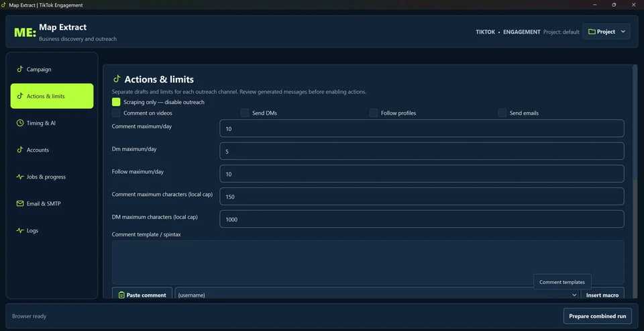
Task: Click DM maximum characters input field
Action: click(x=422, y=219)
